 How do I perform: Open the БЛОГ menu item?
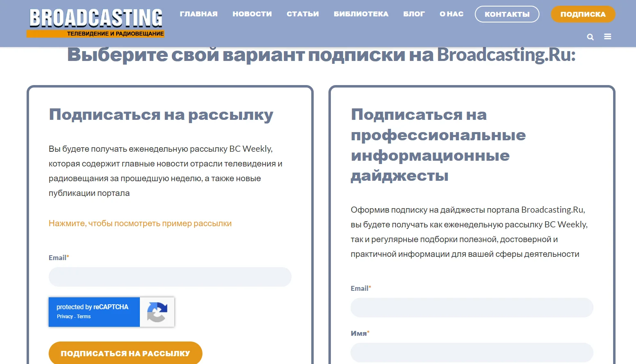(414, 14)
